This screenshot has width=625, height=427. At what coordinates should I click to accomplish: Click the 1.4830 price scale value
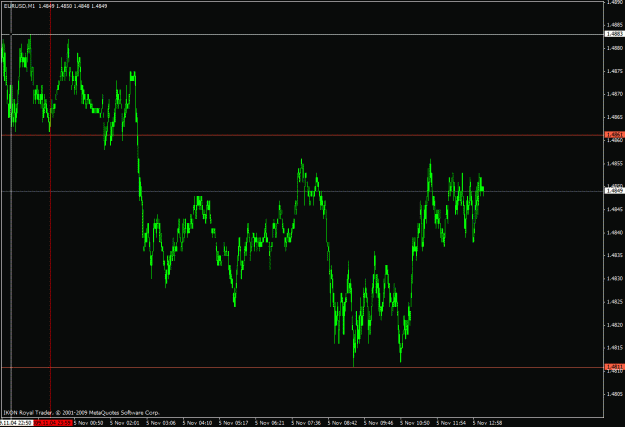615,279
